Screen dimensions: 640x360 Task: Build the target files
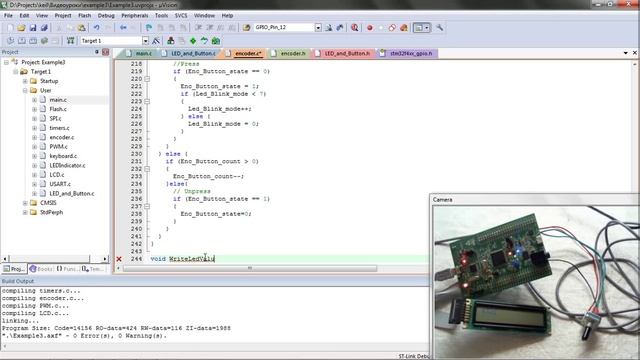[x=22, y=41]
